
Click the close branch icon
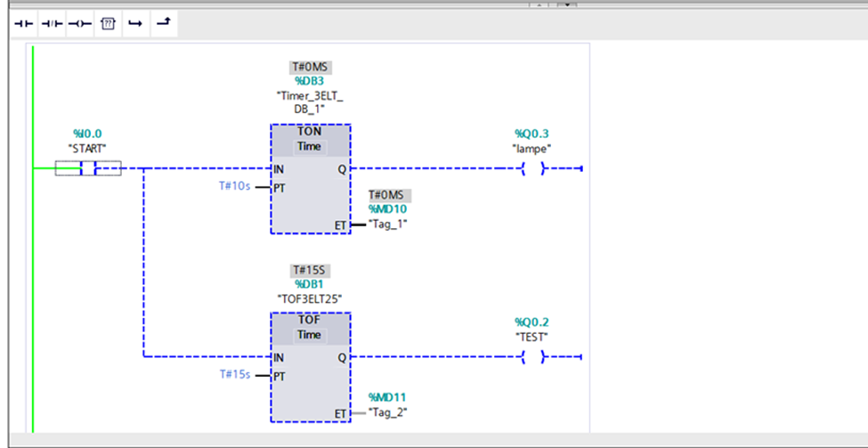(162, 24)
